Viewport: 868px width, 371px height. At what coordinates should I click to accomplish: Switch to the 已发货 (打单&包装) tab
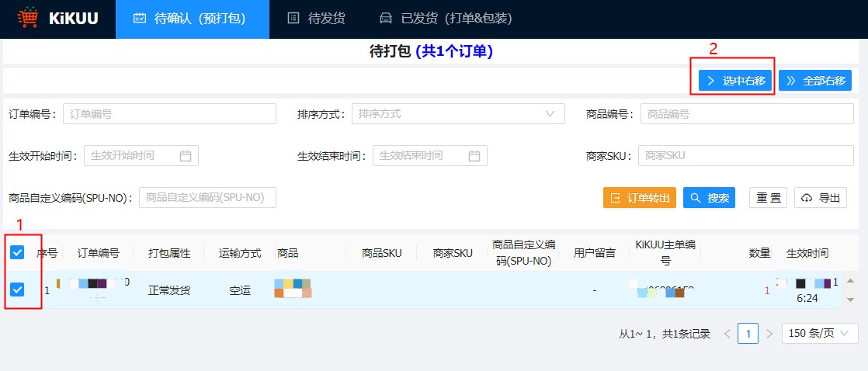[x=446, y=19]
